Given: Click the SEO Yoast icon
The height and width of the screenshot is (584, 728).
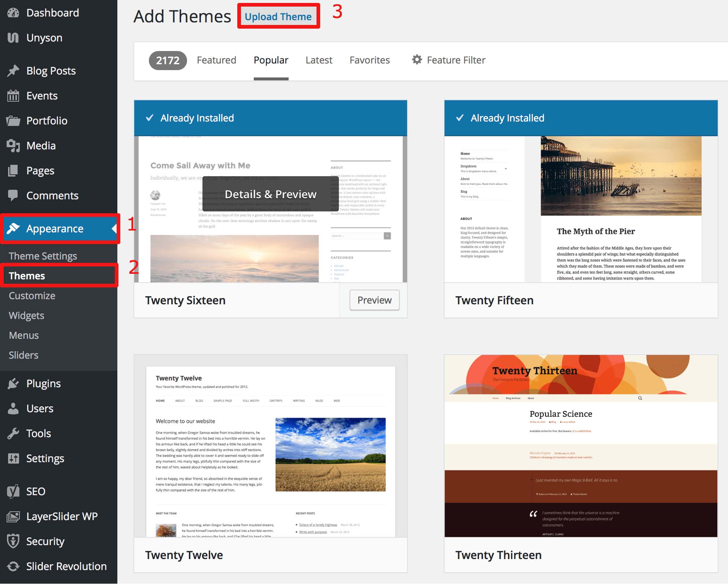Looking at the screenshot, I should 13,491.
